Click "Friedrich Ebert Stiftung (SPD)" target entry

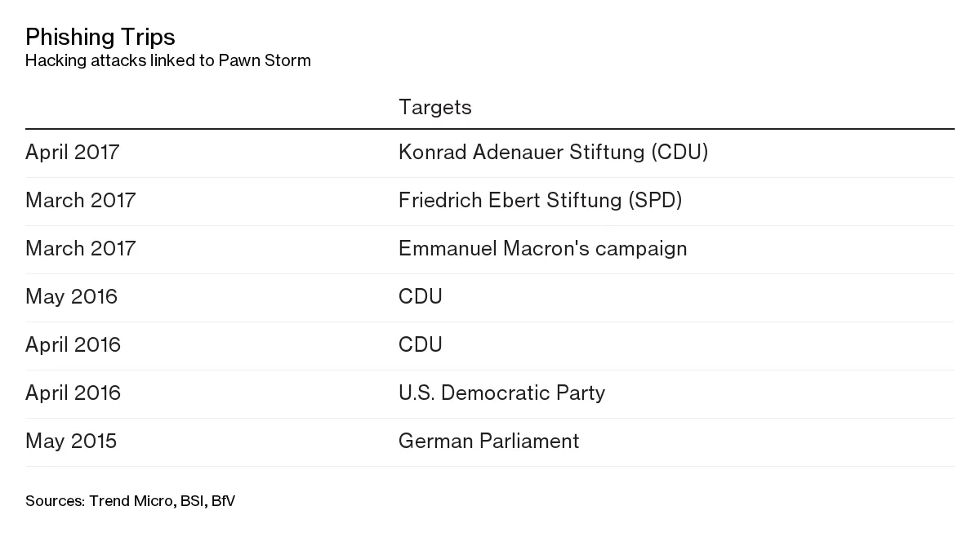click(x=540, y=201)
